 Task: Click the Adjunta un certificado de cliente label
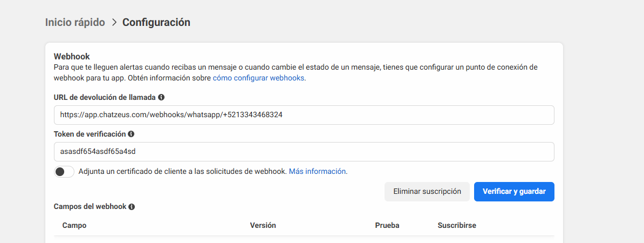pyautogui.click(x=182, y=171)
